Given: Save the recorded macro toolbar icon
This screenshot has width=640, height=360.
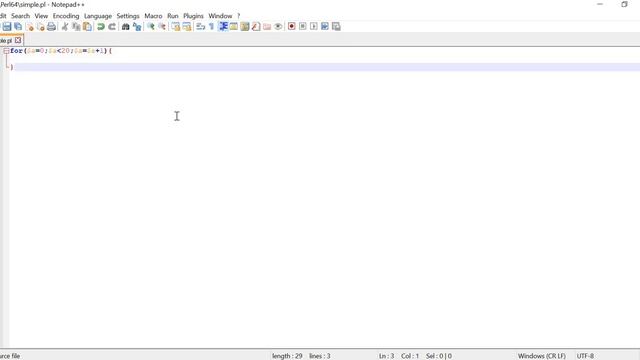Looking at the screenshot, I should pos(336,27).
